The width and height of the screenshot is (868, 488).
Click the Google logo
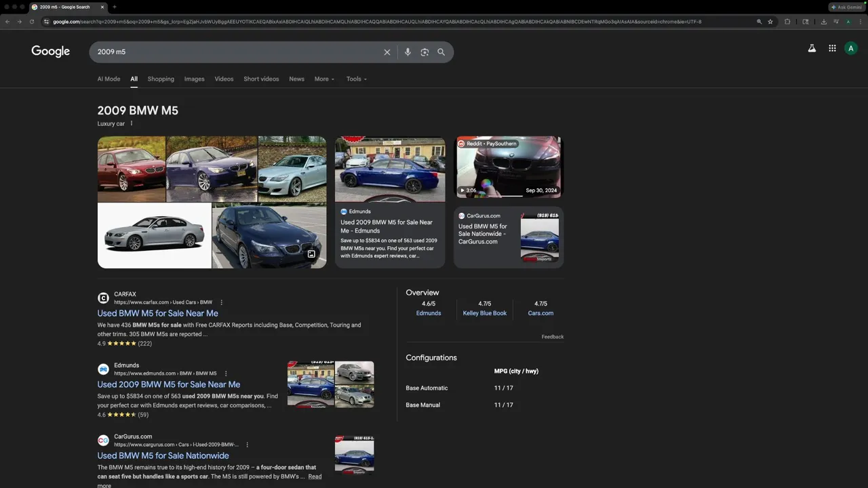[50, 52]
